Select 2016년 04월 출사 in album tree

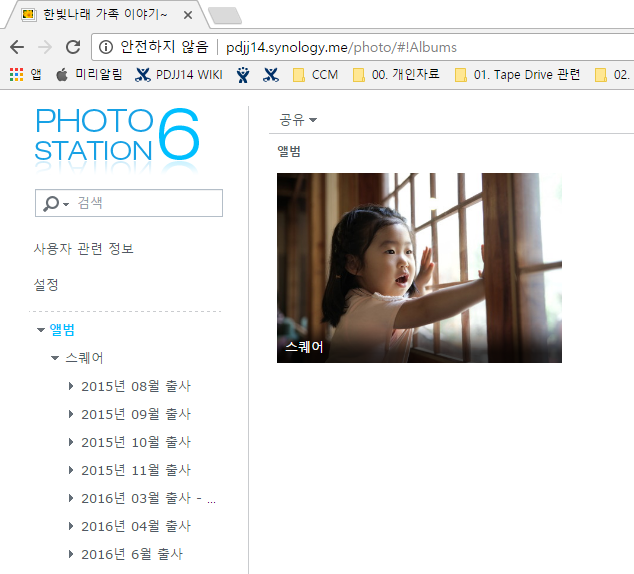coord(135,526)
